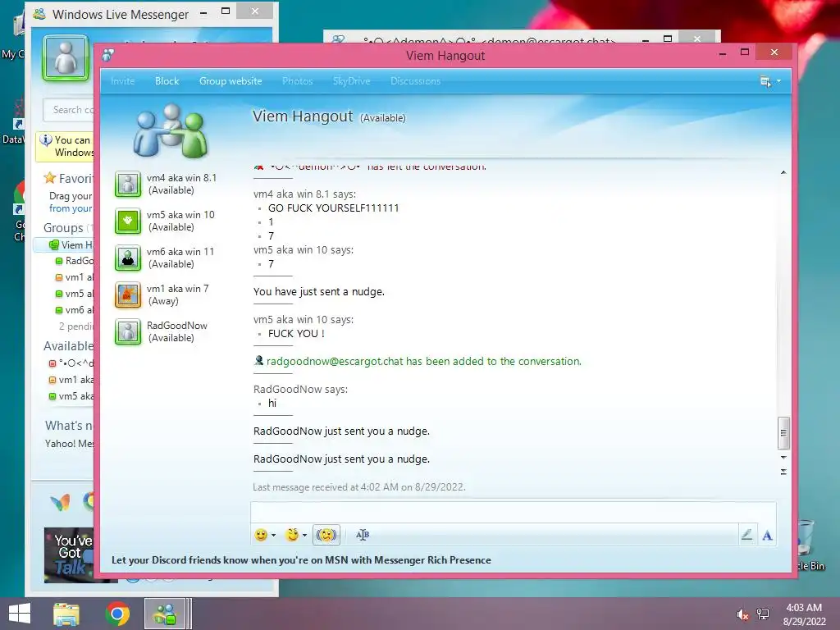Click the Viem Hangout group picture
The height and width of the screenshot is (630, 840).
[x=171, y=131]
